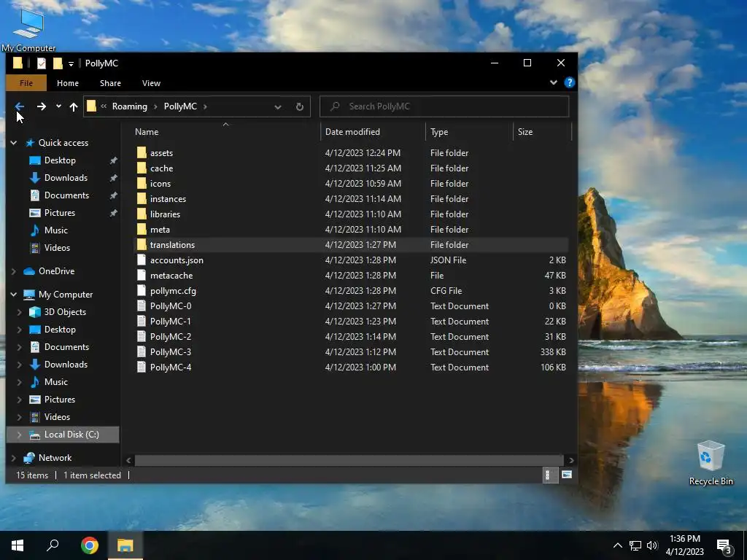Select the assets folder icon
Screen dimensions: 747x560
coord(142,153)
